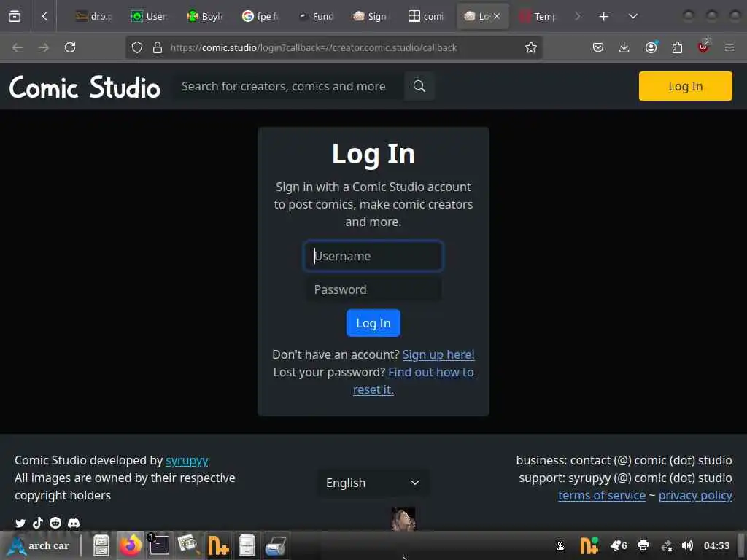Switch to the "comi" tab
This screenshot has width=747, height=560.
tap(426, 17)
